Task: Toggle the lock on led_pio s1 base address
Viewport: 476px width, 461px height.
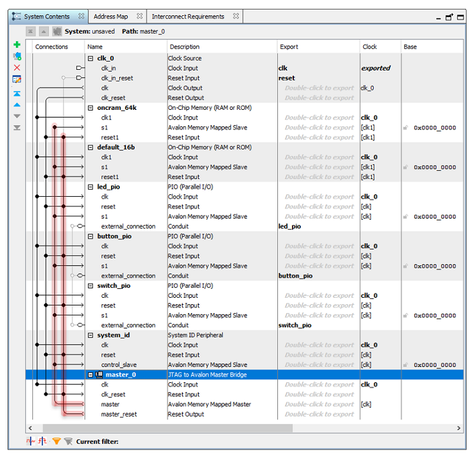Action: click(x=405, y=217)
